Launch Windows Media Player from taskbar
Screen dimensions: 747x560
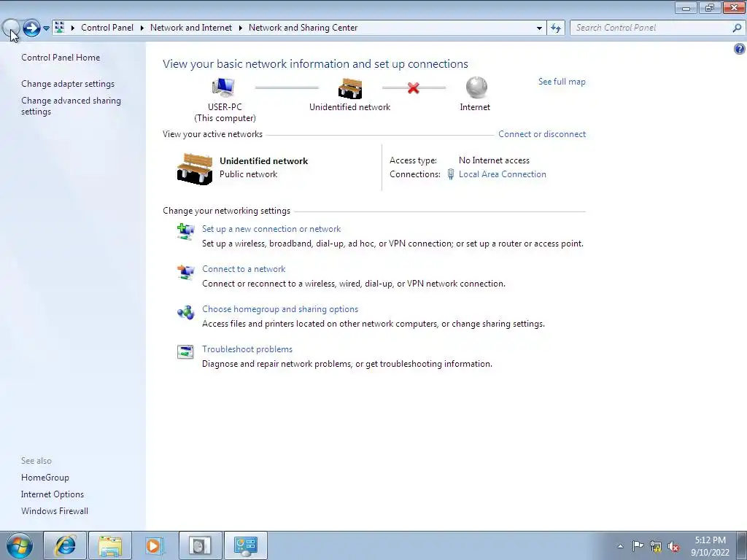[x=155, y=545]
